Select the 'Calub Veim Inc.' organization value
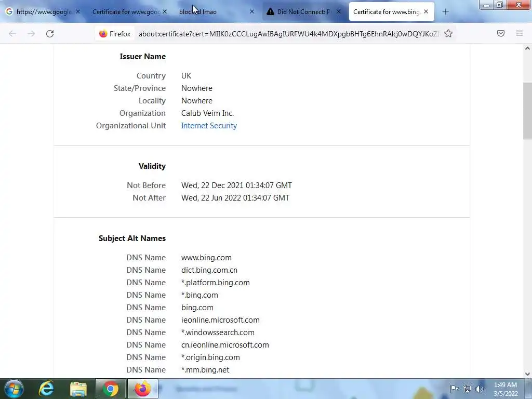The image size is (532, 399). tap(208, 113)
